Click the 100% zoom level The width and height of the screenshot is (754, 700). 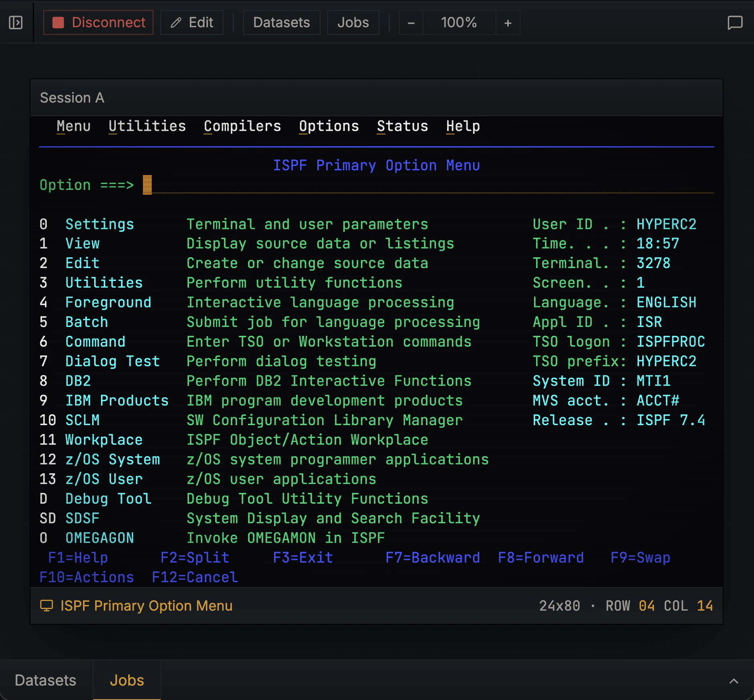point(459,22)
